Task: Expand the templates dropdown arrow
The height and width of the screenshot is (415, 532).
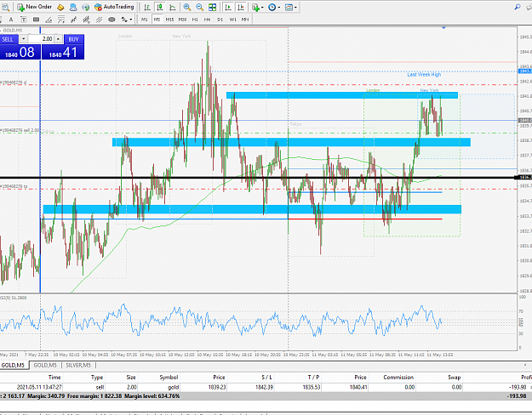Action: click(295, 8)
